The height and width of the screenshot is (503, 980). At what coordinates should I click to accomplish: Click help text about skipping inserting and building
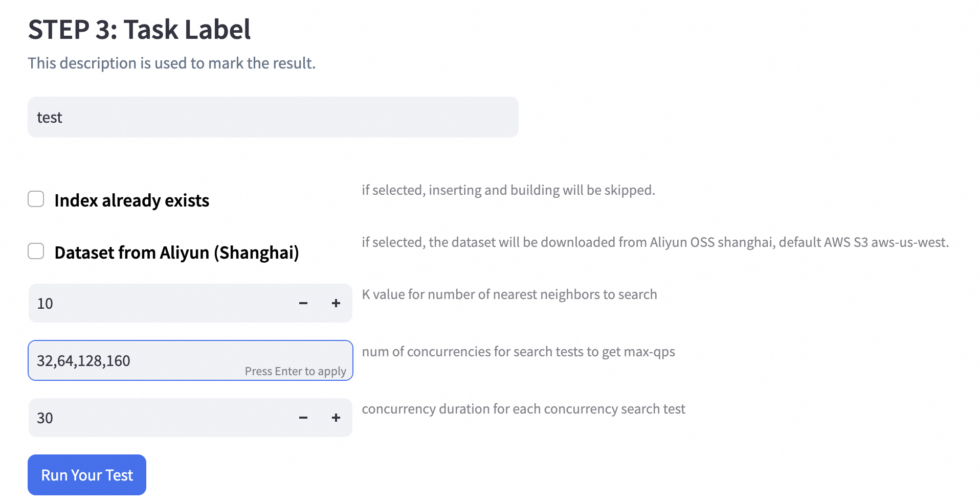(x=508, y=190)
